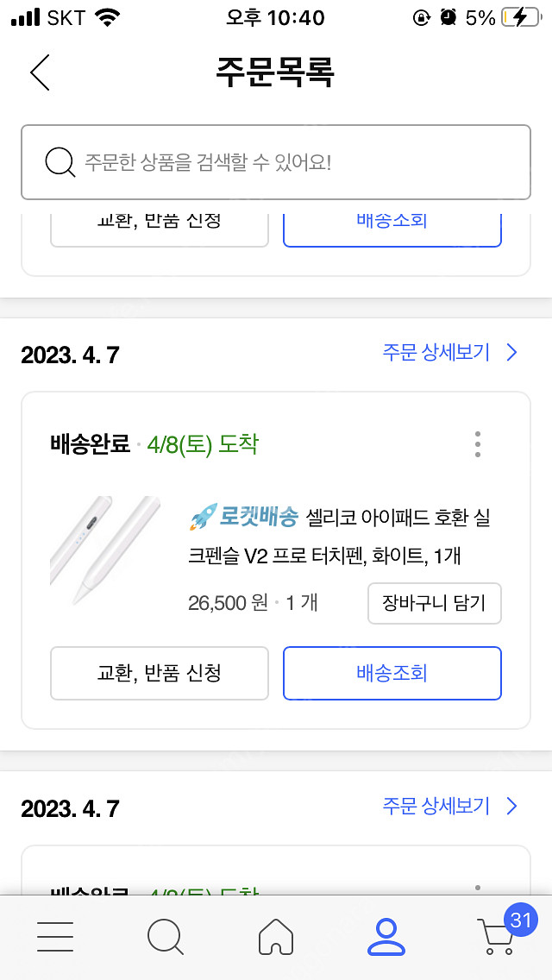The width and height of the screenshot is (552, 980).
Task: Open my profile from bottom navigation
Action: click(x=386, y=937)
